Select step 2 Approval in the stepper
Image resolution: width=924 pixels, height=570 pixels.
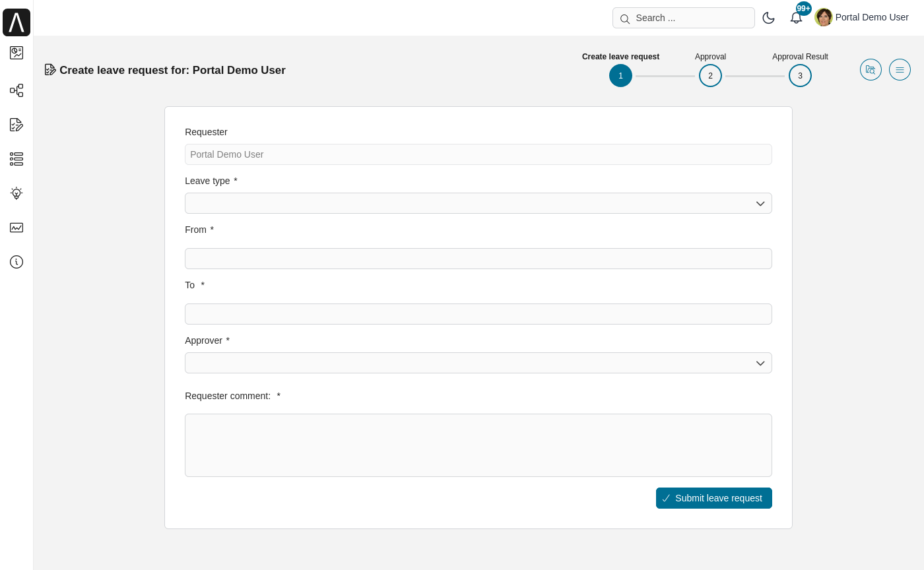710,75
